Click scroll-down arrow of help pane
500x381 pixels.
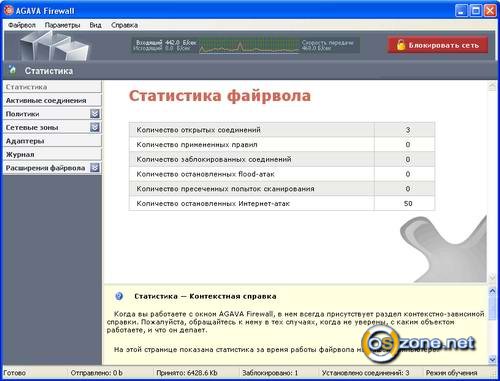492,359
